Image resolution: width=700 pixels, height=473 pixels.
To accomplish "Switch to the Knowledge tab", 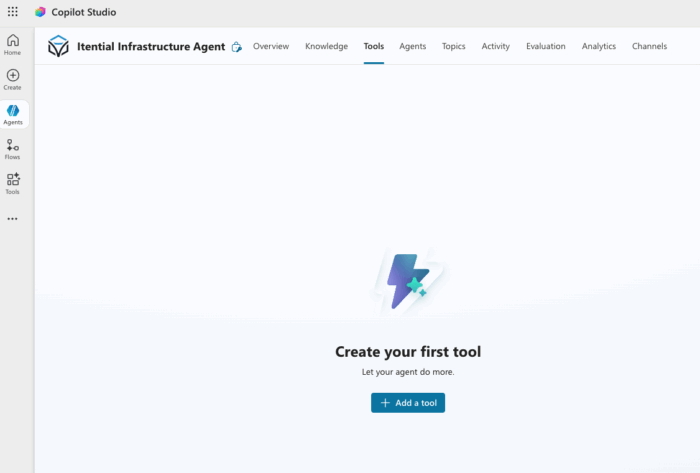I will [326, 46].
